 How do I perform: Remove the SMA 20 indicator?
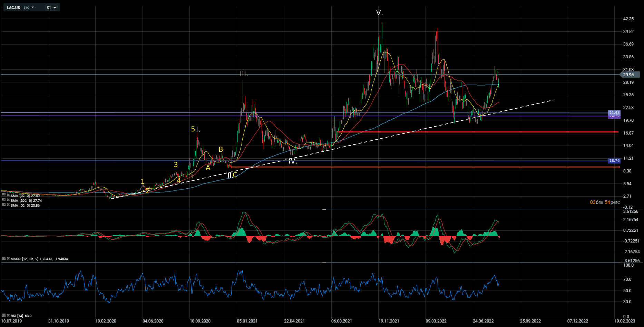[x=8, y=195]
